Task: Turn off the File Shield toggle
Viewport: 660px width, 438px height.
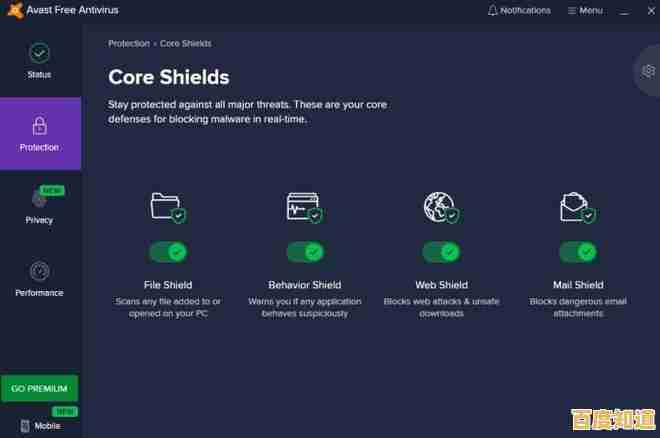Action: pos(167,252)
